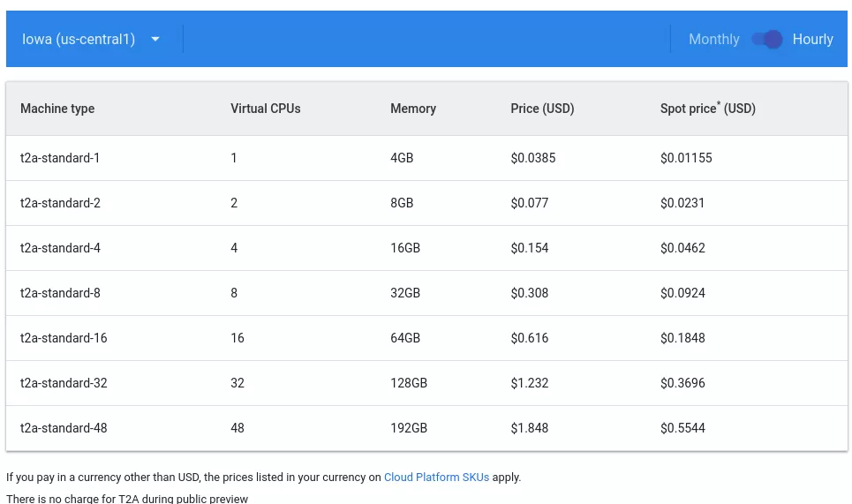Select the t2a-standard-32 row name

coord(64,383)
